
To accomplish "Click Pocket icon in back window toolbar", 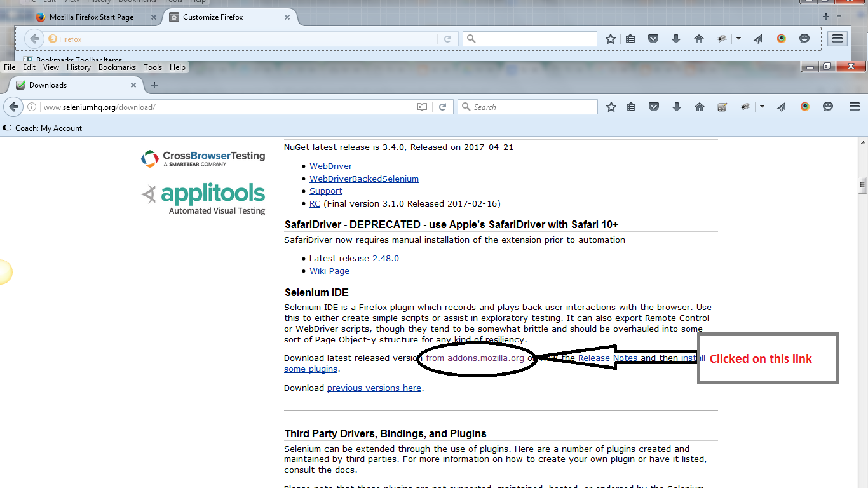I will 653,39.
